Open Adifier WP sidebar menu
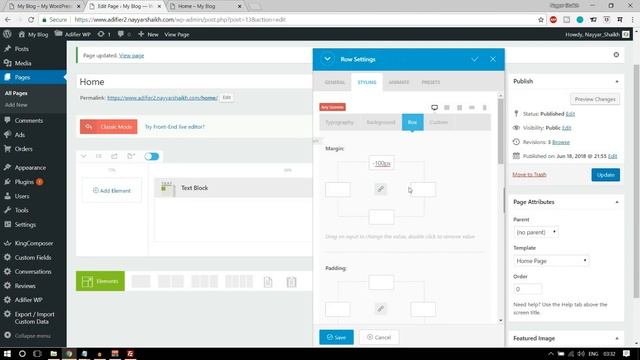Viewport: 640px width, 360px height. [x=29, y=300]
